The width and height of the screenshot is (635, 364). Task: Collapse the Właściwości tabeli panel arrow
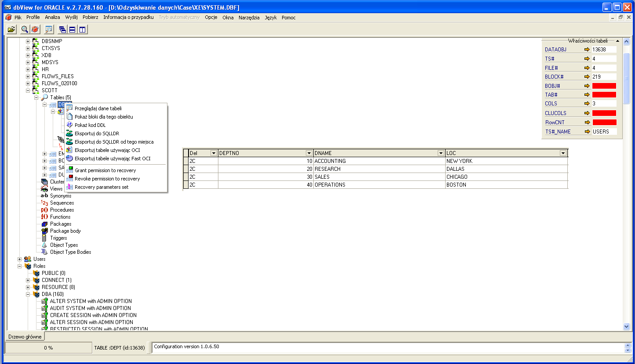tap(617, 40)
